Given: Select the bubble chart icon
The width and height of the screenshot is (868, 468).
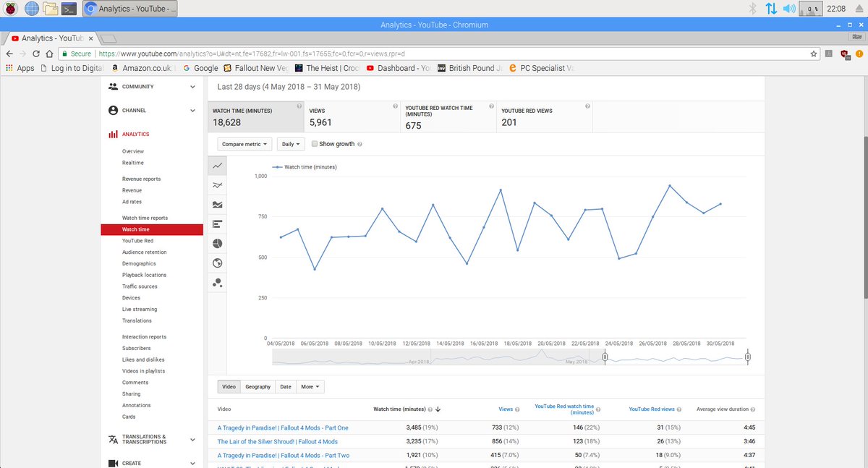Looking at the screenshot, I should (217, 283).
